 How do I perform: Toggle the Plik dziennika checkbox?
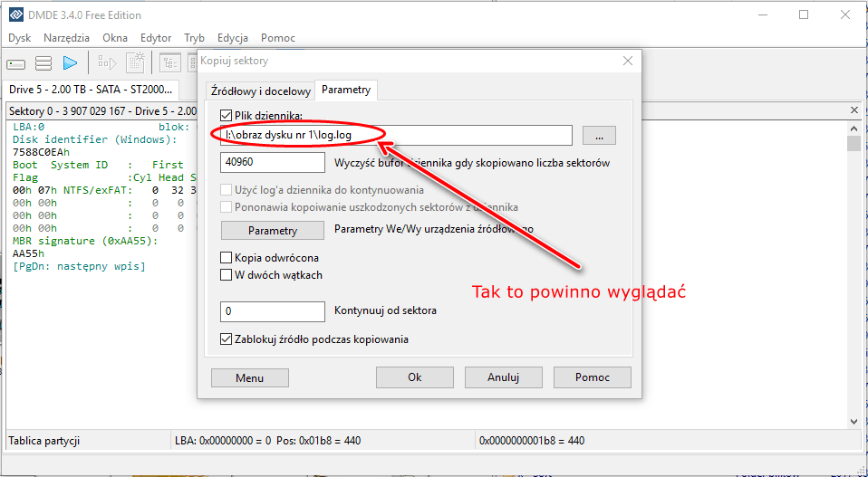pyautogui.click(x=227, y=116)
